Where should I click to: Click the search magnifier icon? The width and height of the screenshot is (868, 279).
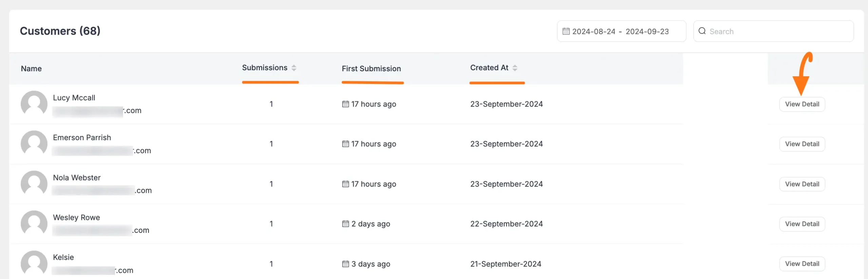702,31
